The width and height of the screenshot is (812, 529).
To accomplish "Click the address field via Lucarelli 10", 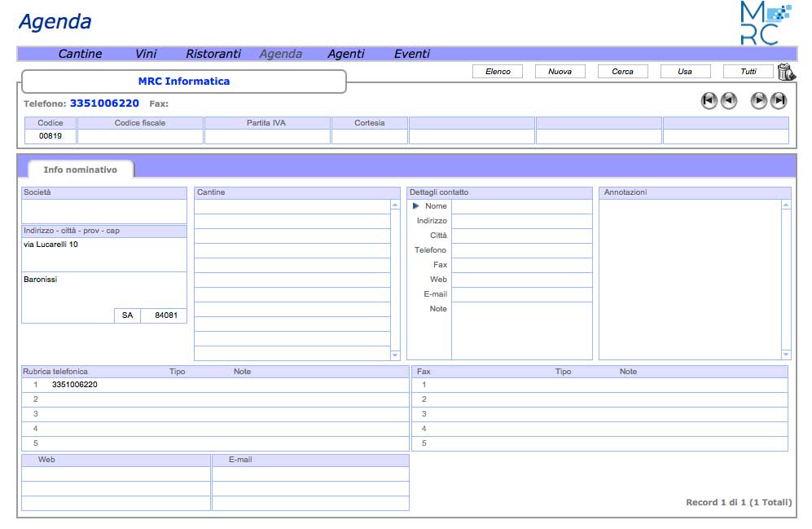I will coord(104,254).
